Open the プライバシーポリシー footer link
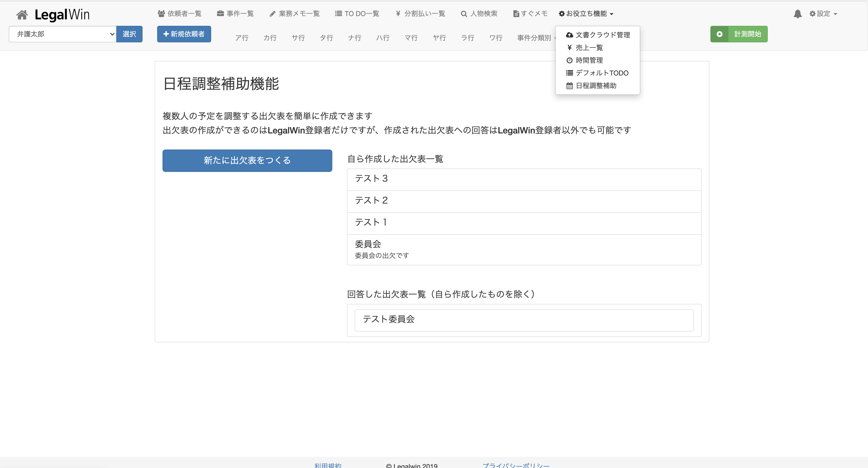 [515, 465]
